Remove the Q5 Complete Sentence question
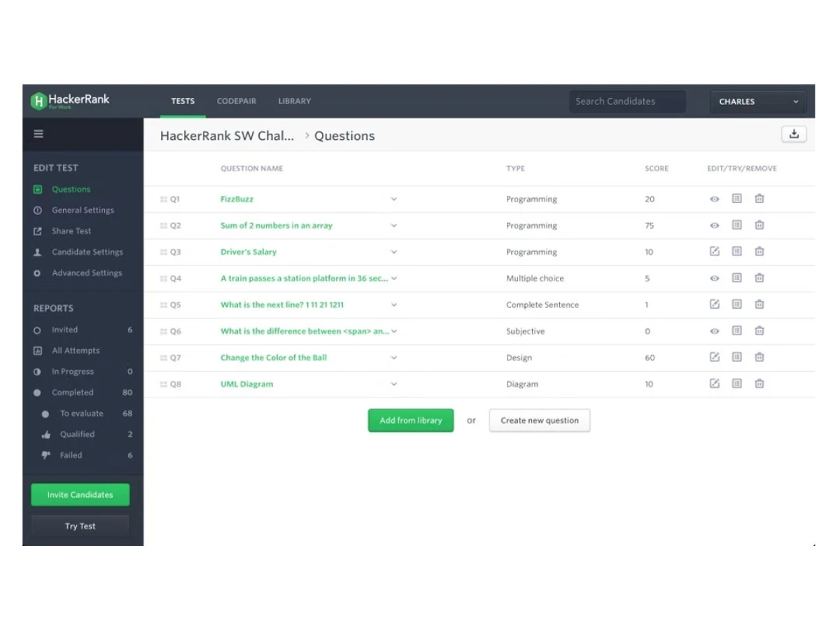This screenshot has height=630, width=840. tap(759, 304)
